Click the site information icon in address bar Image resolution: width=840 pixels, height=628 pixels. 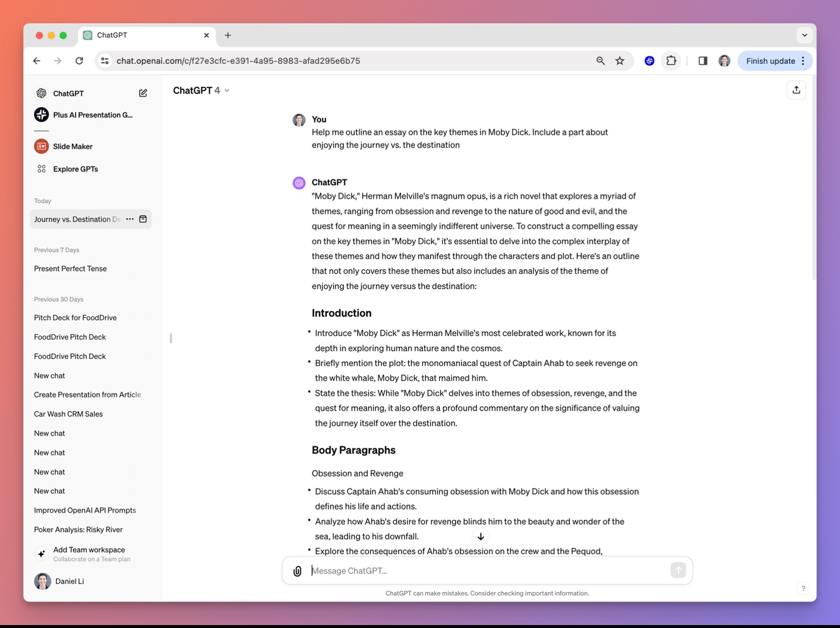[x=105, y=61]
